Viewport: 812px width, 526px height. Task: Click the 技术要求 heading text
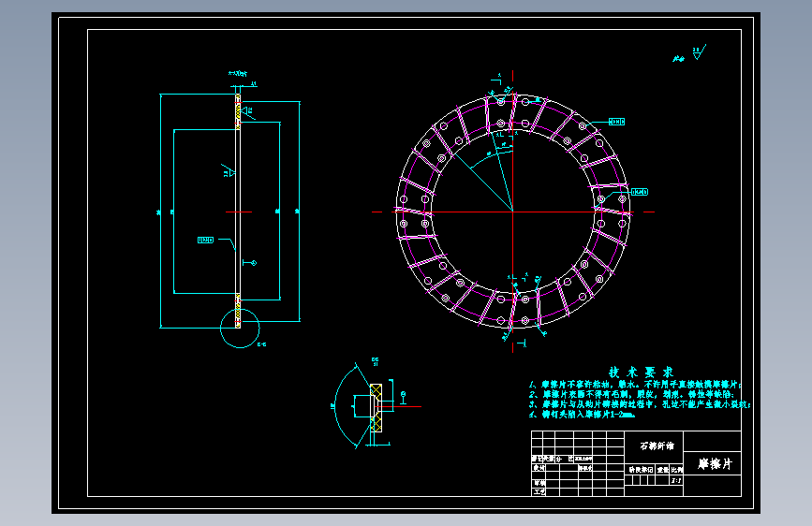tap(642, 373)
